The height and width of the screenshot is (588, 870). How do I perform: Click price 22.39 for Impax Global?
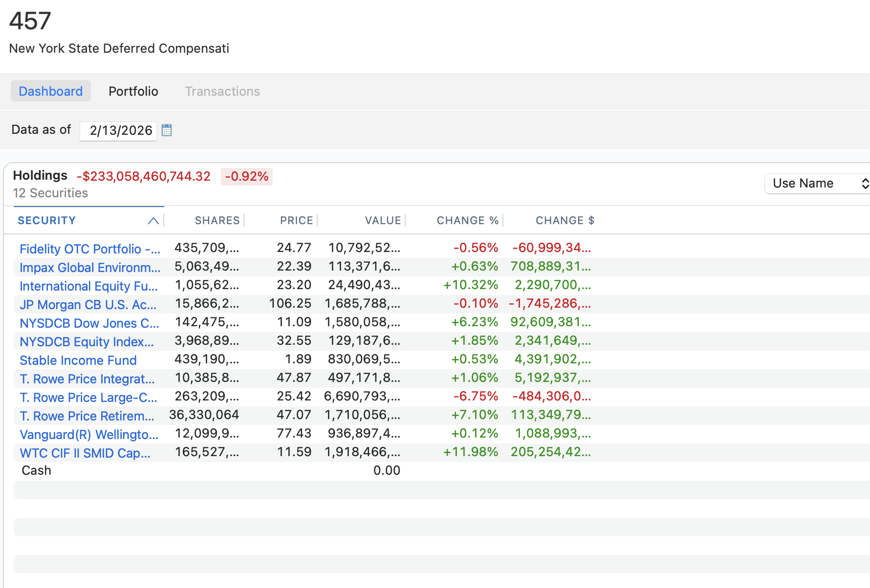(294, 267)
